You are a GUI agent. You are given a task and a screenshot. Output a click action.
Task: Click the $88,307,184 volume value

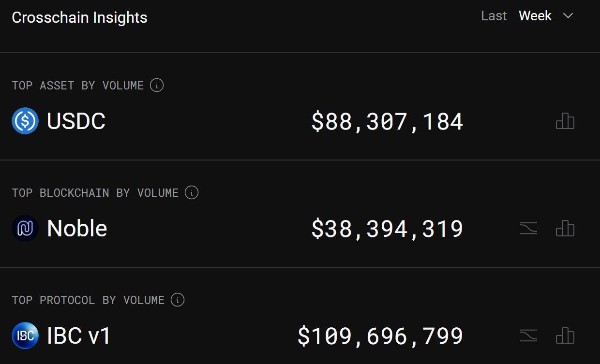[x=387, y=122]
